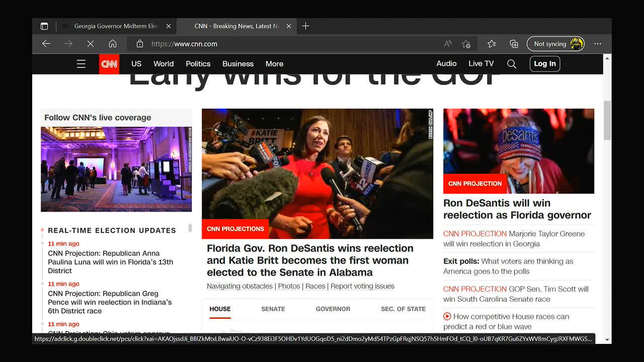644x362 pixels.
Task: Open the browser home page icon
Action: [x=113, y=44]
